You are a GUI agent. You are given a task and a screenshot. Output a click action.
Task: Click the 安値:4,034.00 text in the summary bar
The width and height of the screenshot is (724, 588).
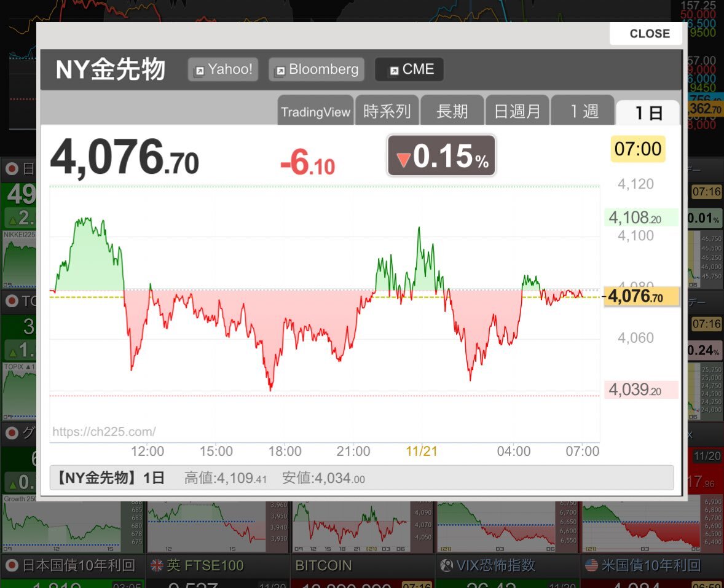(x=323, y=477)
